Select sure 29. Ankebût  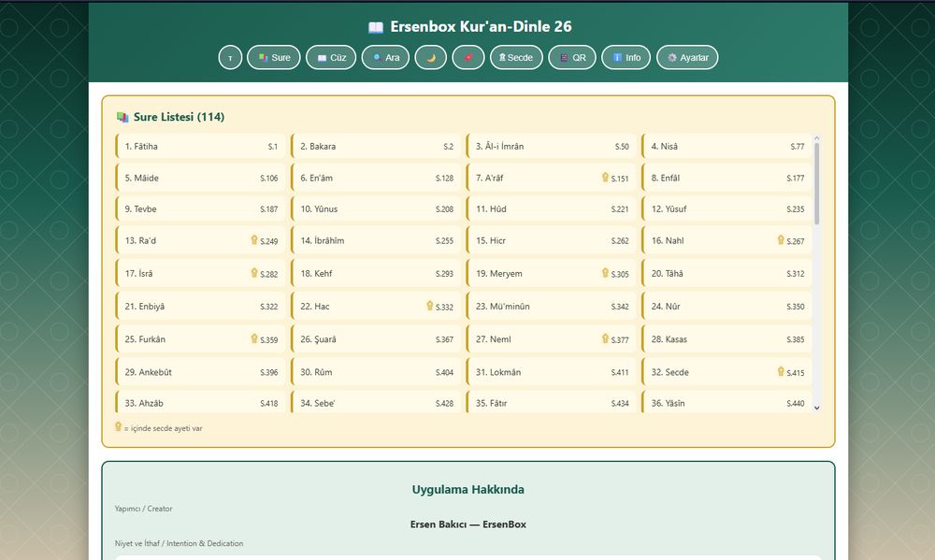pyautogui.click(x=200, y=371)
